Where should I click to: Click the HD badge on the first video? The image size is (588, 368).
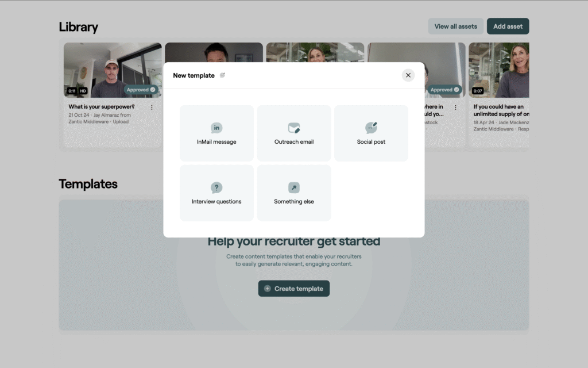(83, 91)
